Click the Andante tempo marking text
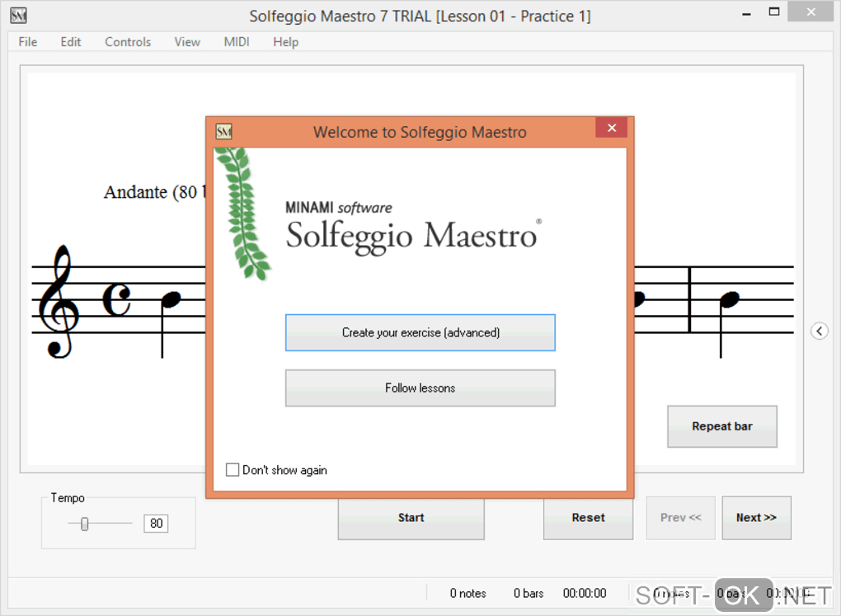This screenshot has height=616, width=841. coord(154,192)
